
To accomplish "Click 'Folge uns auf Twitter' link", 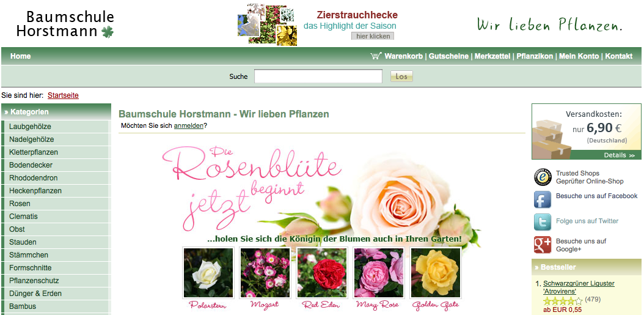I will (587, 221).
